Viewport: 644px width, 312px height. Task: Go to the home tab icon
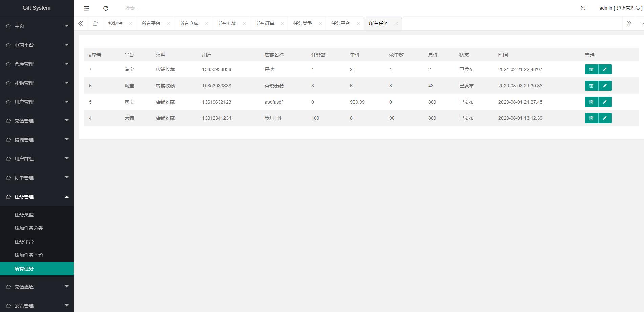95,23
